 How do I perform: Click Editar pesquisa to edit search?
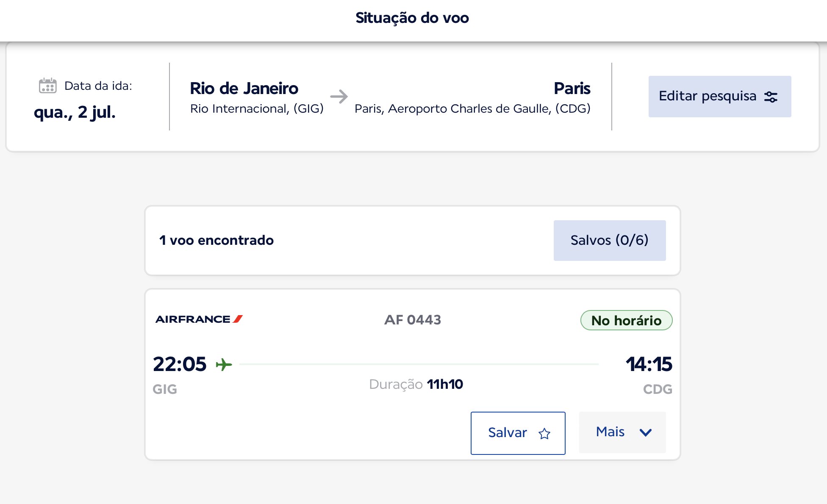720,97
